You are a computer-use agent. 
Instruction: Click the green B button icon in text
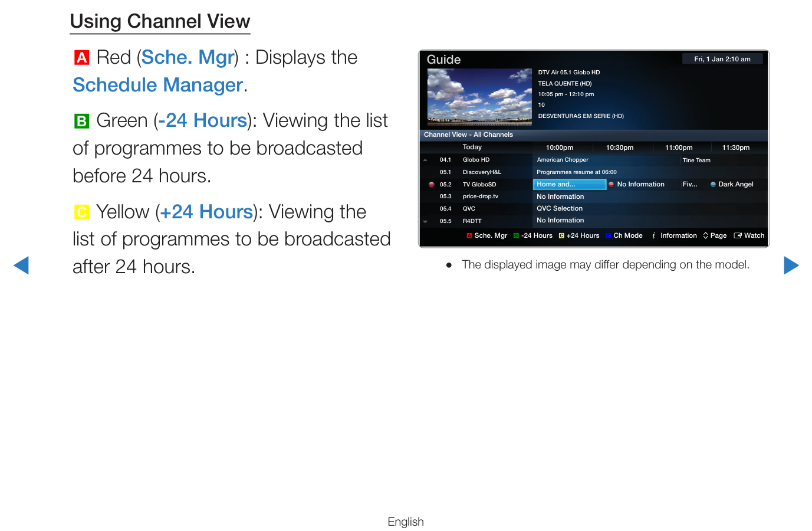click(x=81, y=121)
